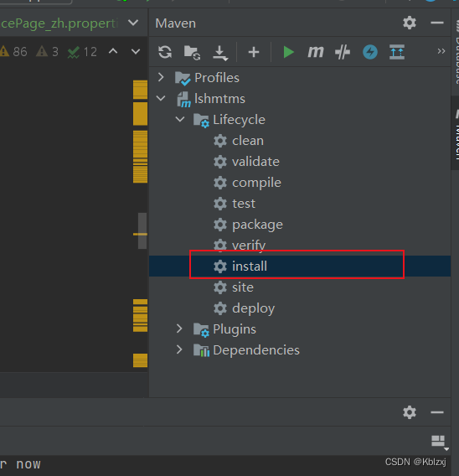Click gear icon beside deploy
The width and height of the screenshot is (459, 476).
(220, 308)
